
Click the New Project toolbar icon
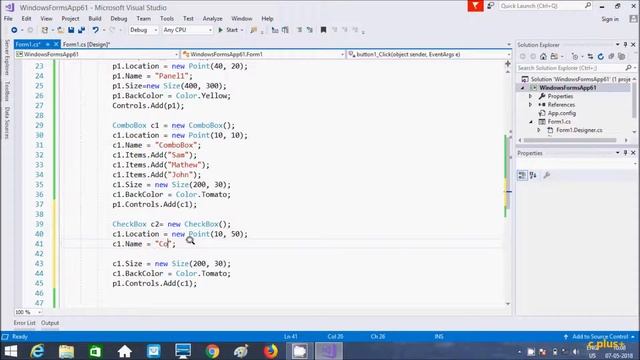tap(44, 30)
